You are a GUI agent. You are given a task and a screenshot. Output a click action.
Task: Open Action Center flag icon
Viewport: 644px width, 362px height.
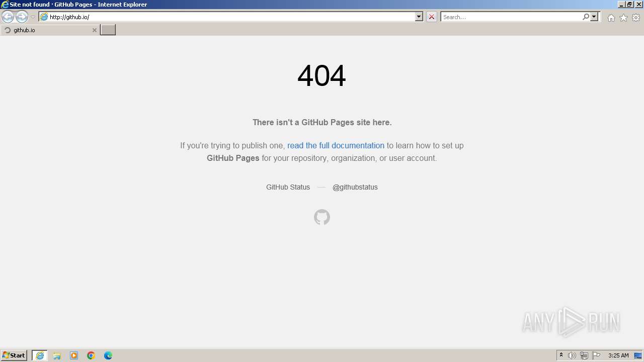pos(596,355)
